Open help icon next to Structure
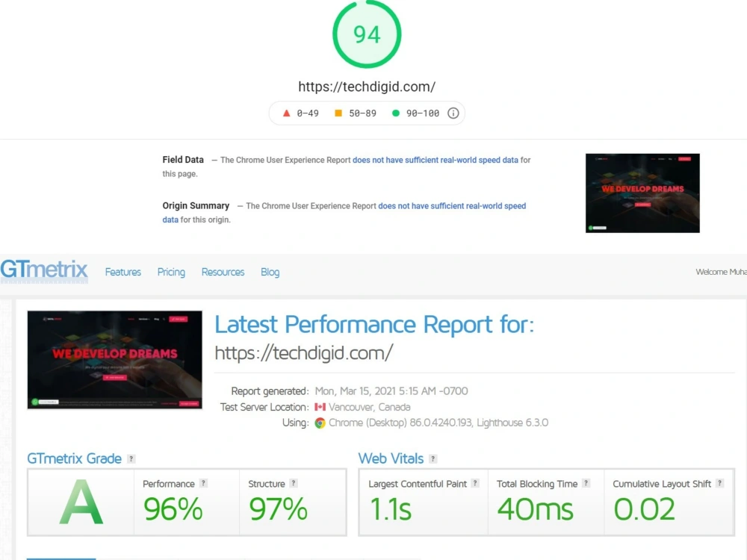The image size is (747, 560). point(294,483)
